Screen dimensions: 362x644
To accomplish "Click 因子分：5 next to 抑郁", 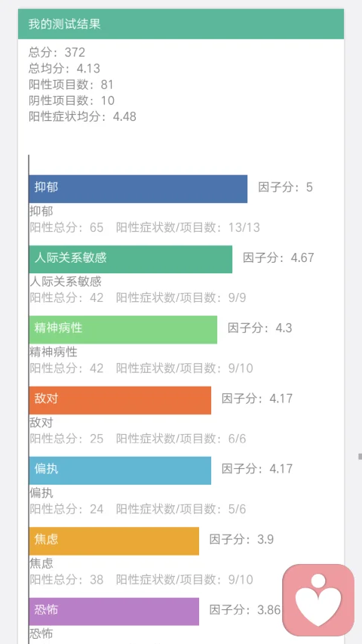I will pyautogui.click(x=285, y=187).
